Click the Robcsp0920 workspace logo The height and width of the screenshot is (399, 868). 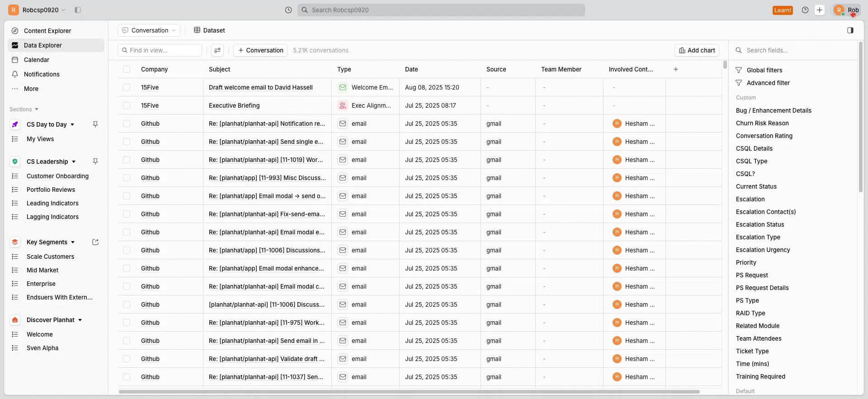[14, 10]
